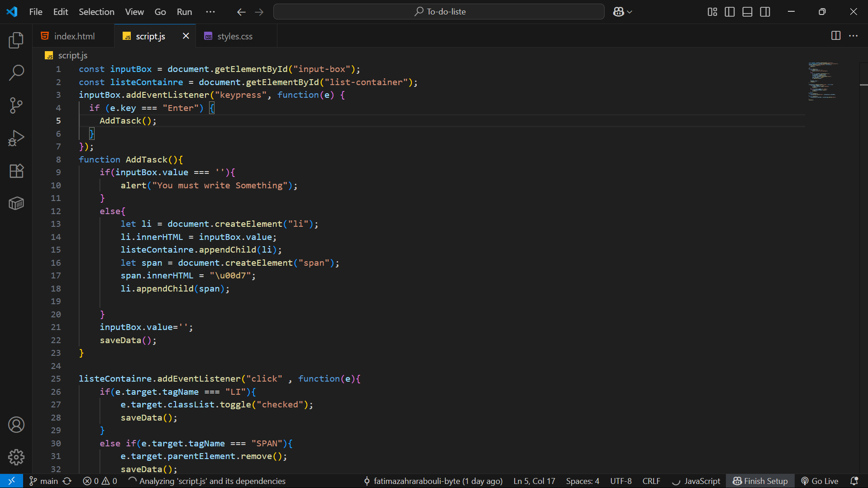Split the editor to the right
This screenshot has height=488, width=868.
(x=836, y=36)
